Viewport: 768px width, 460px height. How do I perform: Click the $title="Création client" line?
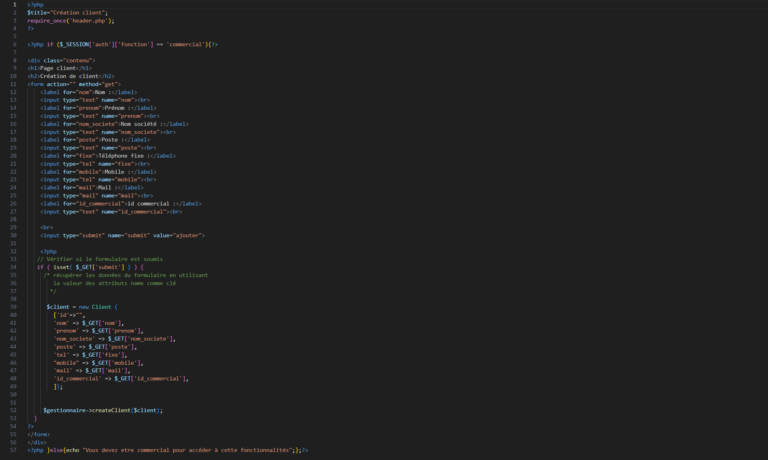point(68,13)
